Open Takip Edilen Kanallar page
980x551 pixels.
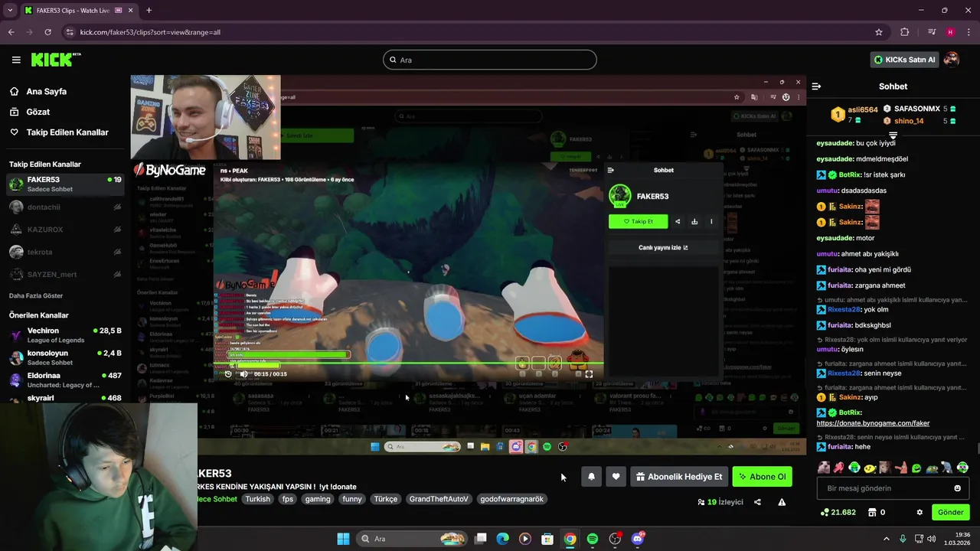click(67, 132)
